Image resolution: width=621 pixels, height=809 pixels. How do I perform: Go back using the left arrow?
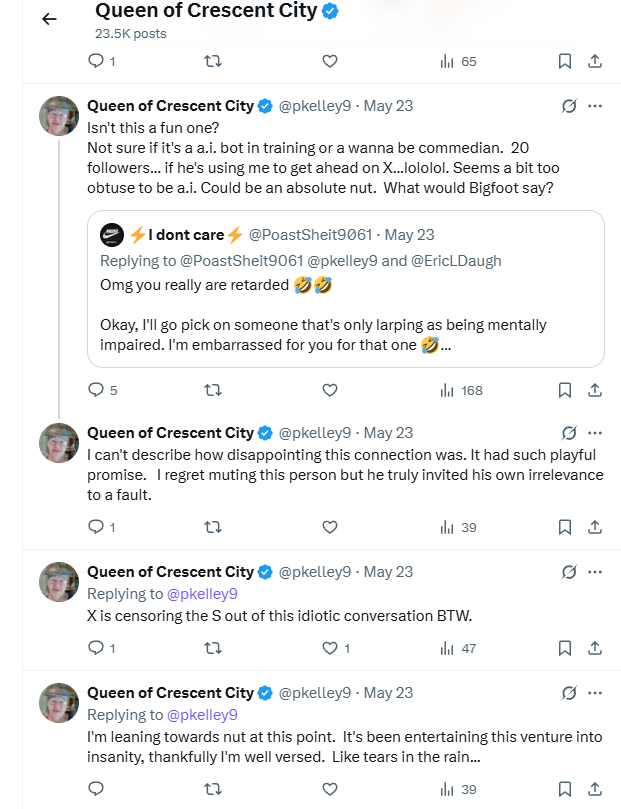coord(50,19)
